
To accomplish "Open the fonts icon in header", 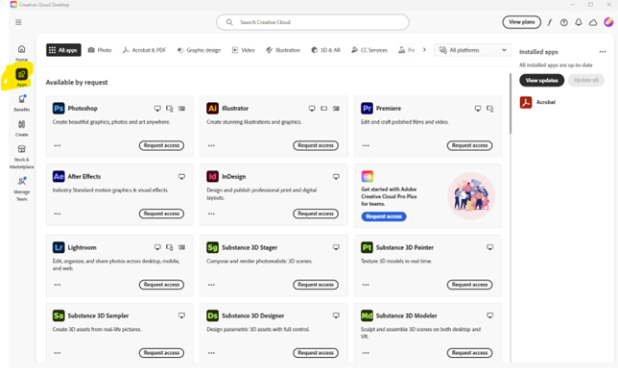I will (x=549, y=22).
